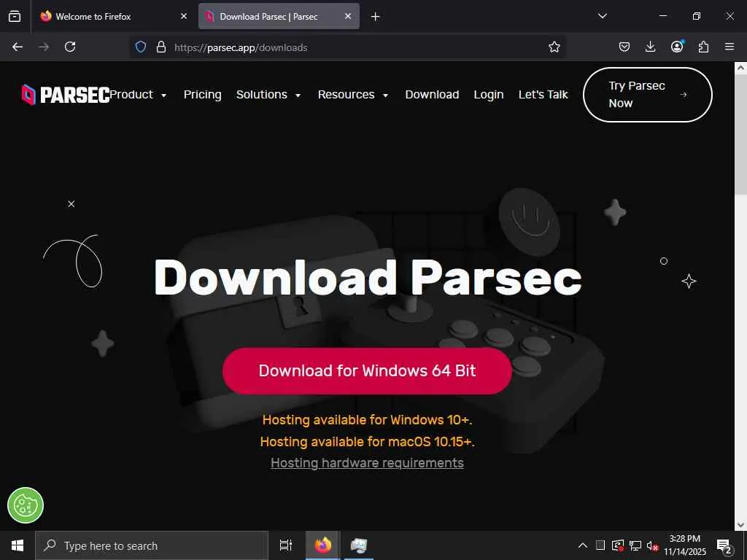Open the Windows Start menu
747x560 pixels.
tap(18, 545)
